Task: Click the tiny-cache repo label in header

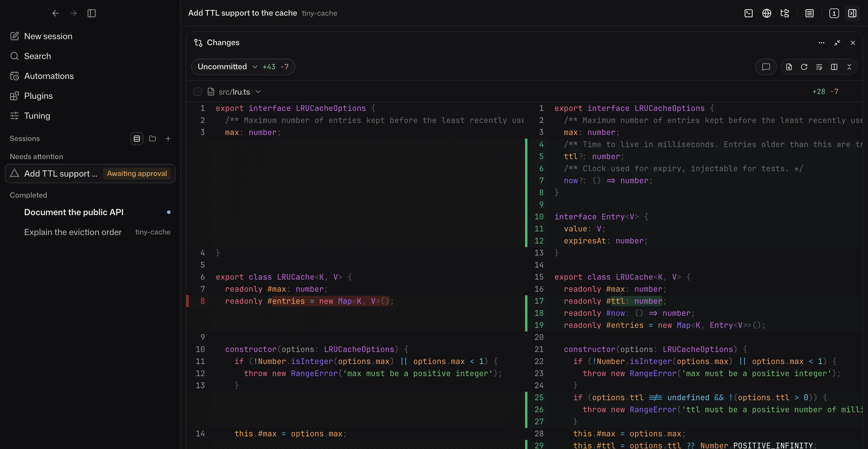Action: coord(319,13)
